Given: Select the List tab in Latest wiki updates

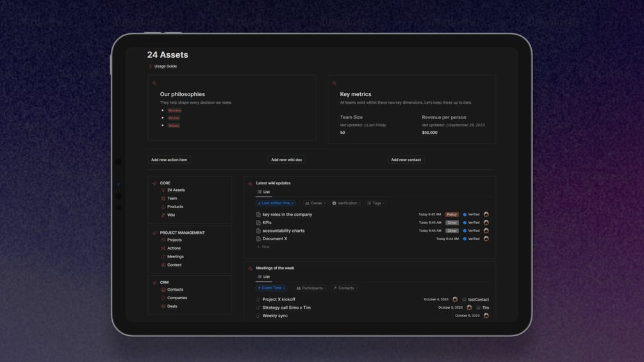Looking at the screenshot, I should [263, 192].
